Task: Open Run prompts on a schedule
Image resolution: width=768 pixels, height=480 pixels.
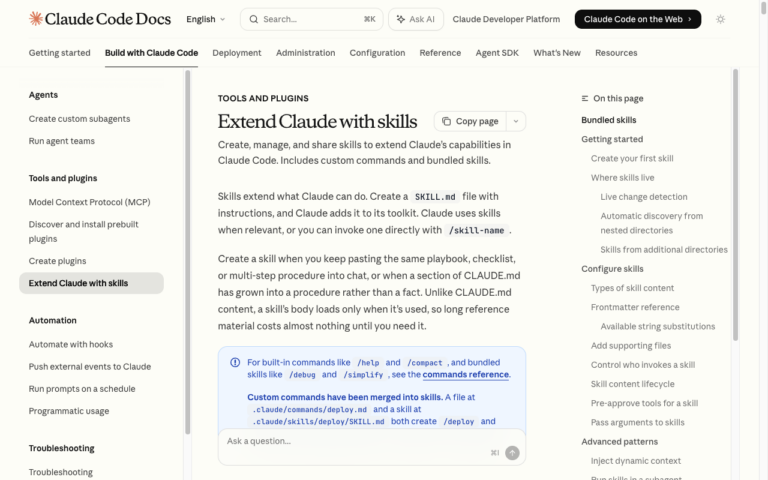Action: click(x=82, y=388)
